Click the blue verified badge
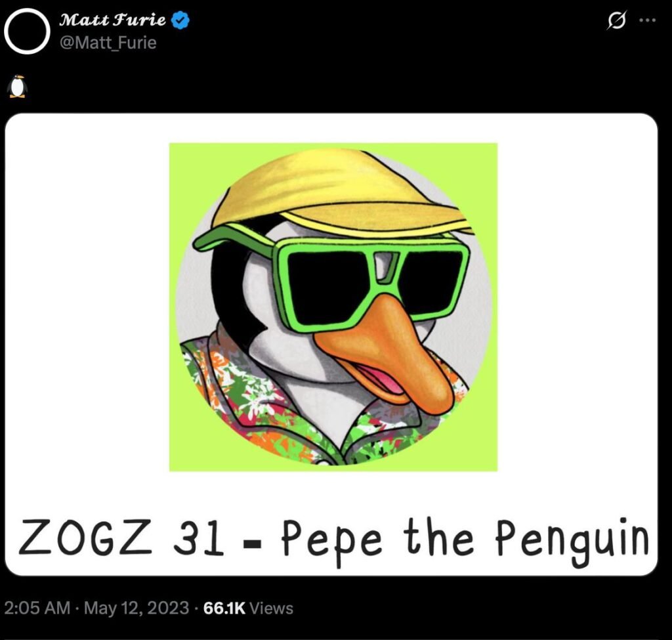 click(181, 20)
